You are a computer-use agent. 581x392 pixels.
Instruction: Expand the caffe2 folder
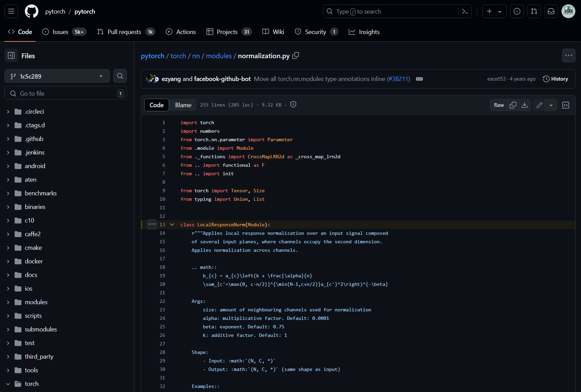point(8,234)
